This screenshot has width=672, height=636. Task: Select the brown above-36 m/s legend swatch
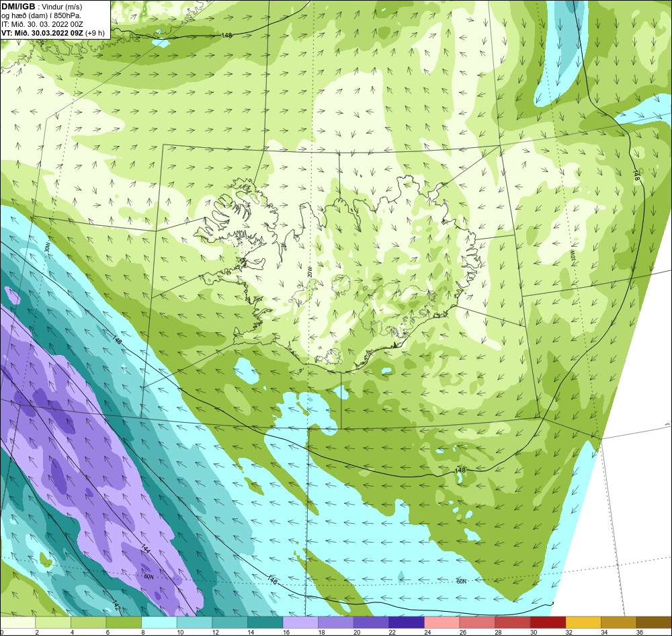pyautogui.click(x=654, y=623)
